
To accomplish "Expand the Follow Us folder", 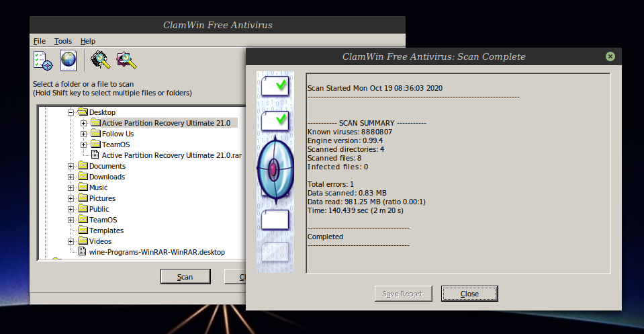I will tap(83, 134).
